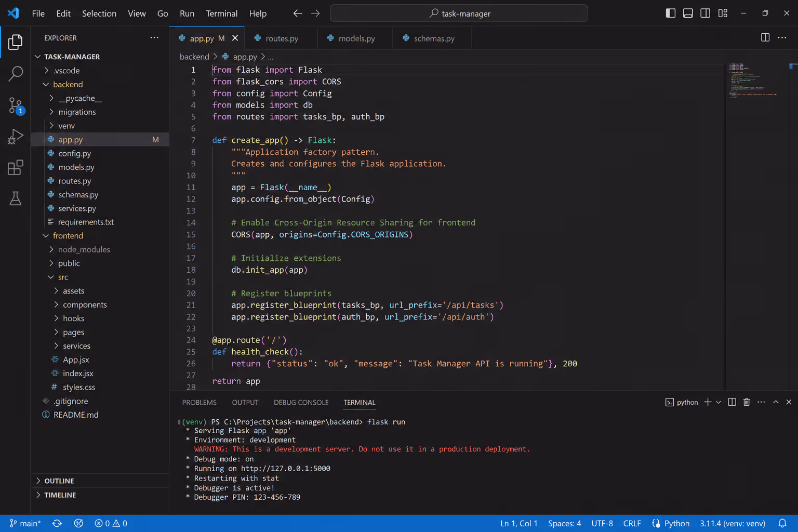Go forward using the navigation arrow
Image resolution: width=798 pixels, height=532 pixels.
[315, 14]
